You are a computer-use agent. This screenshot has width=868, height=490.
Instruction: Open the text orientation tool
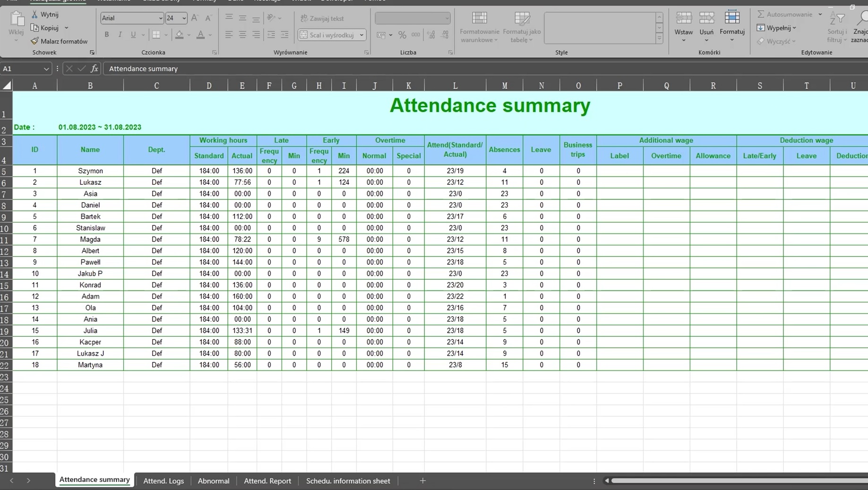click(271, 18)
